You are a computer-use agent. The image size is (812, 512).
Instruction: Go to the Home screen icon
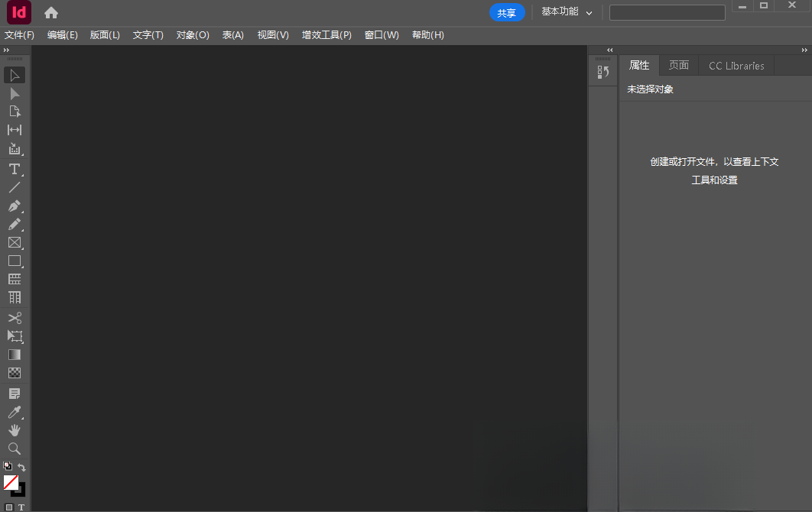point(51,12)
